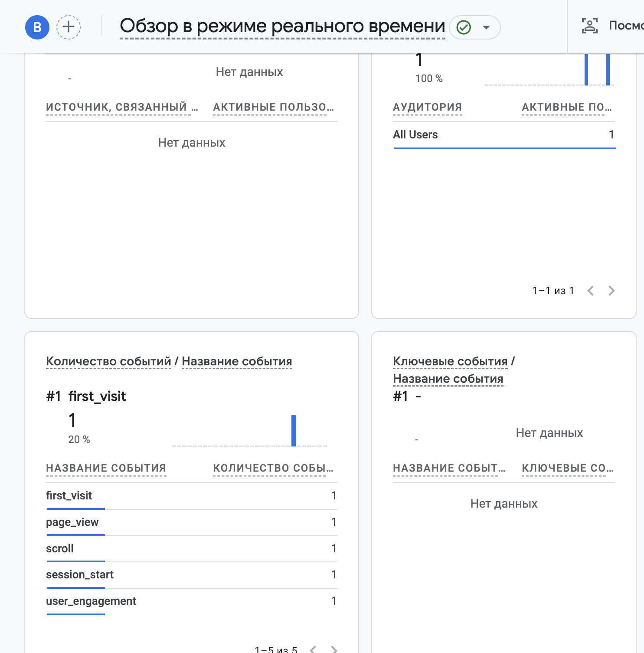Go to next page in event count card
The height and width of the screenshot is (653, 644).
(334, 649)
